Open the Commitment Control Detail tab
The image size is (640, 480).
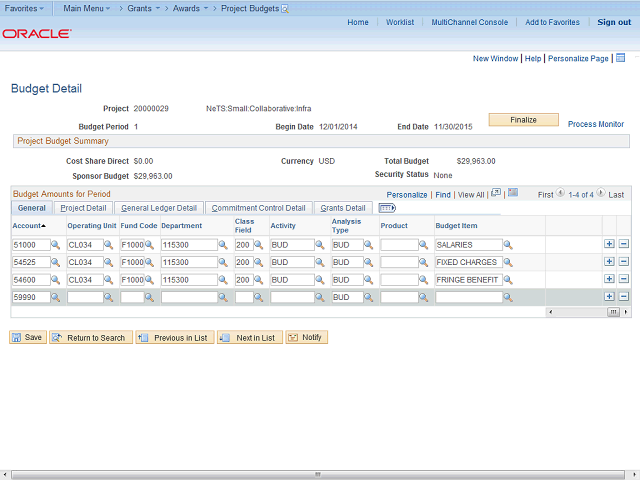(258, 208)
